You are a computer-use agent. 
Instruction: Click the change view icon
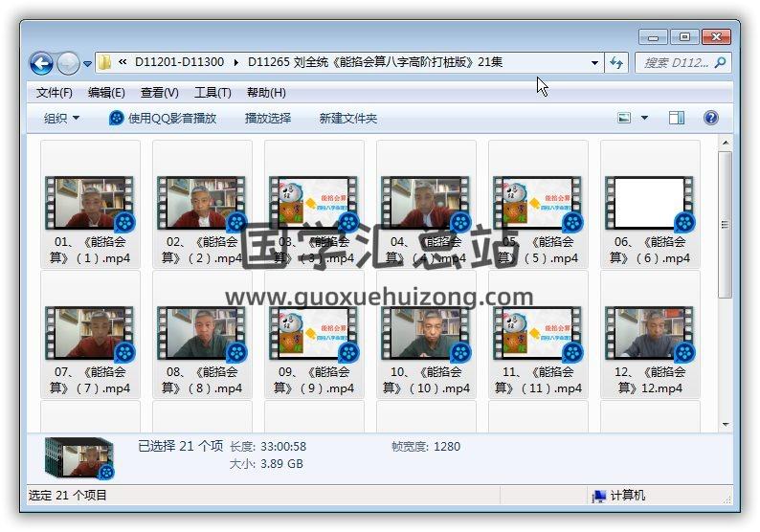coord(624,118)
